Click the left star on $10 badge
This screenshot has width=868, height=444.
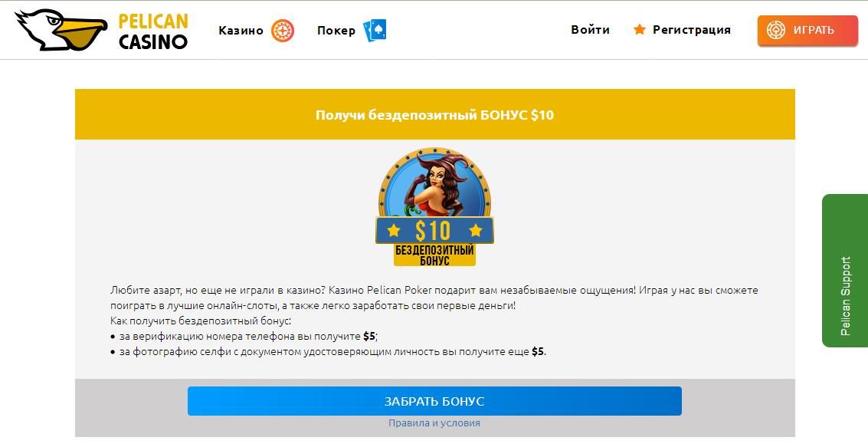(x=394, y=229)
